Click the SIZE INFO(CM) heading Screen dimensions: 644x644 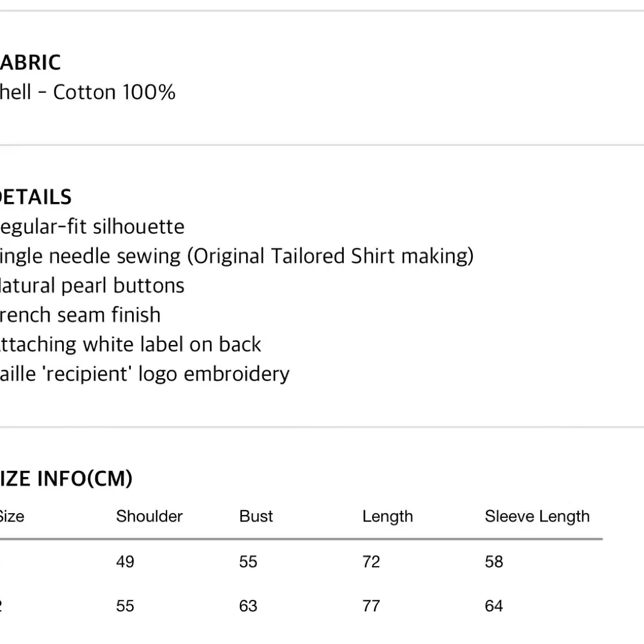pos(66,479)
